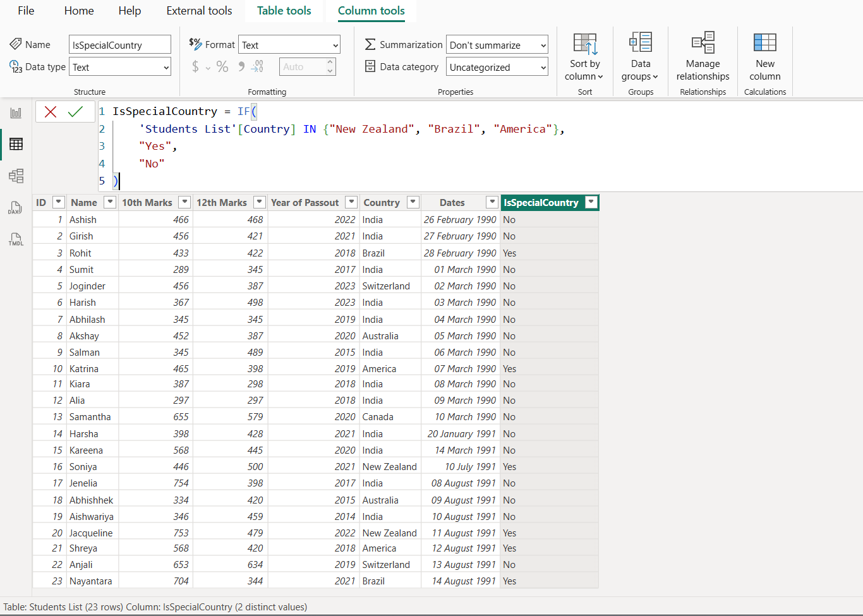Switch to the Table tools tab
This screenshot has width=863, height=616.
click(284, 11)
